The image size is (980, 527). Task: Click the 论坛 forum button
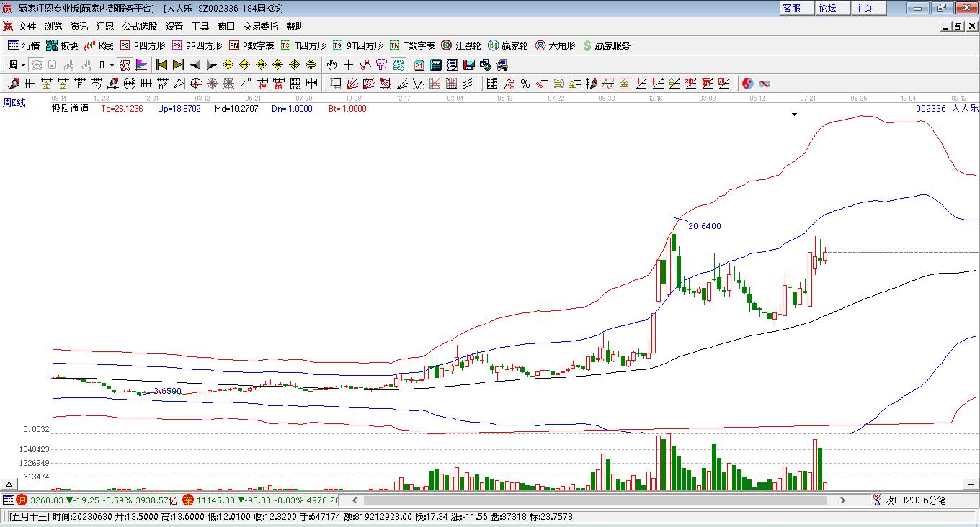827,8
